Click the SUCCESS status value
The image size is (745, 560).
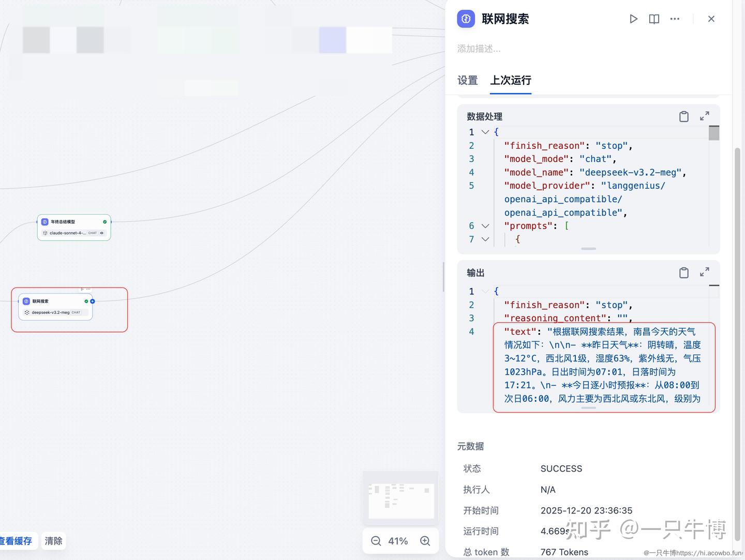coord(561,468)
